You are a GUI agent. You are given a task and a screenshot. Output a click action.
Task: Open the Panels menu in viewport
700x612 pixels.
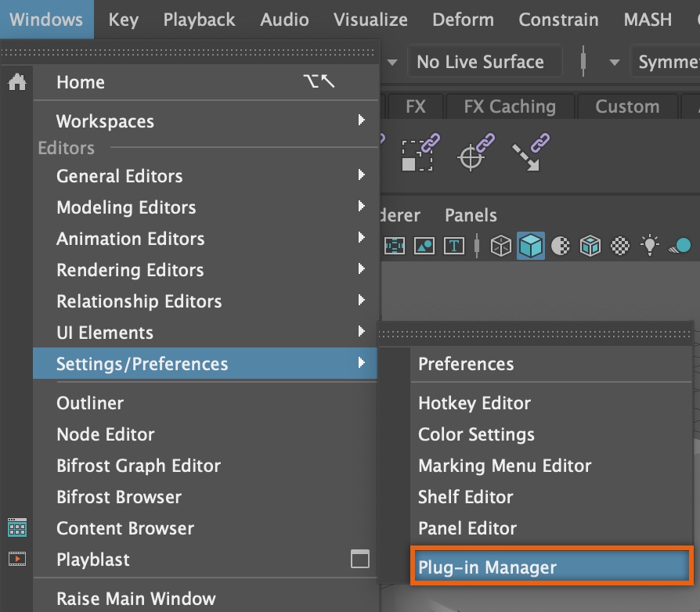coord(471,215)
